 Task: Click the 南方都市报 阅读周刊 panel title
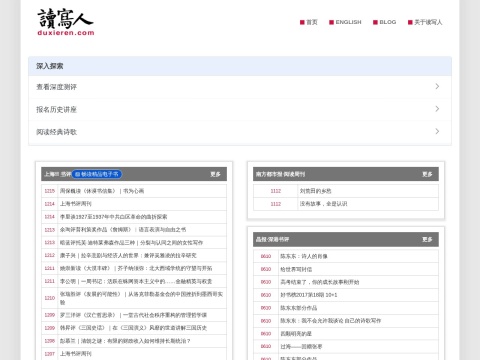click(x=280, y=174)
